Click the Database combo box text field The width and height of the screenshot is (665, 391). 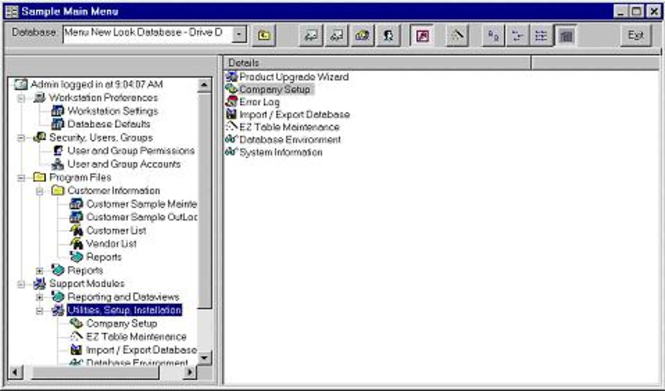coord(148,34)
